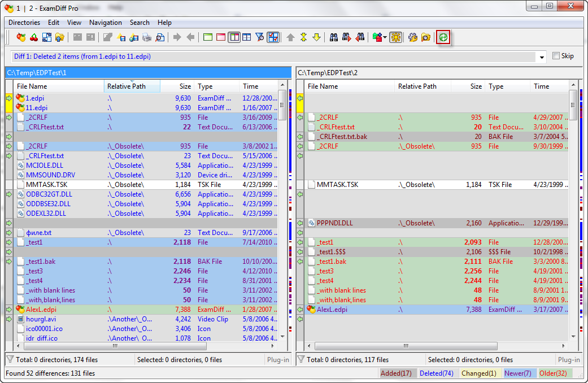Click the folder with magnifier toolbar icon
Image resolution: width=588 pixels, height=383 pixels.
coord(426,37)
